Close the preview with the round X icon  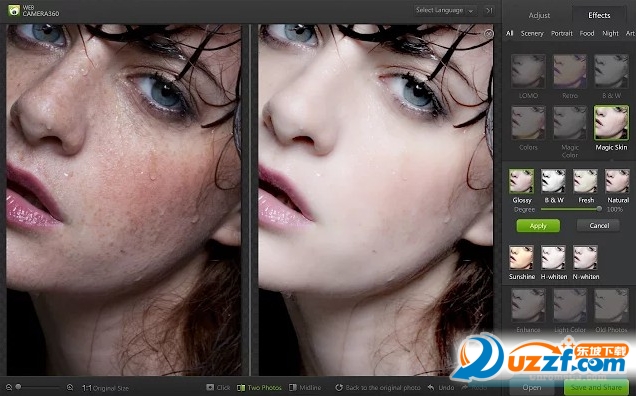click(x=489, y=34)
